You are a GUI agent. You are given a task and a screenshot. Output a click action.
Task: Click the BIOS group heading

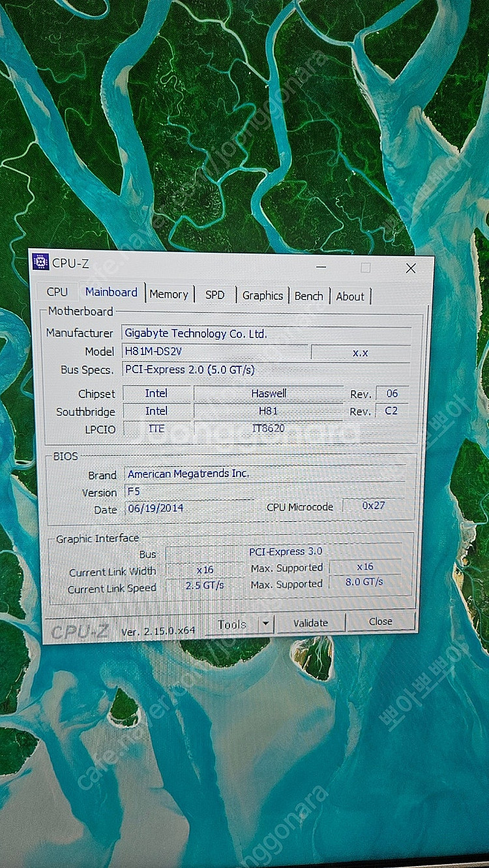pyautogui.click(x=65, y=457)
